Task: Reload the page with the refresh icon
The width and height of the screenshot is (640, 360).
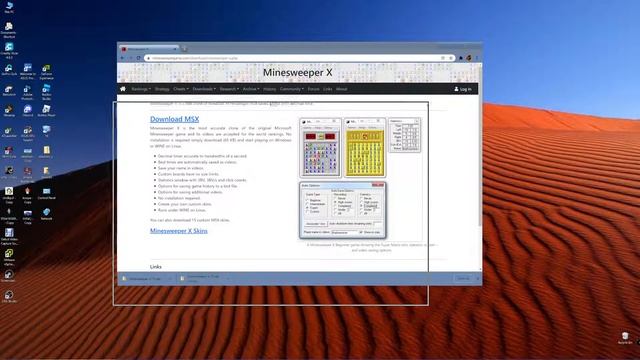Action: point(139,58)
